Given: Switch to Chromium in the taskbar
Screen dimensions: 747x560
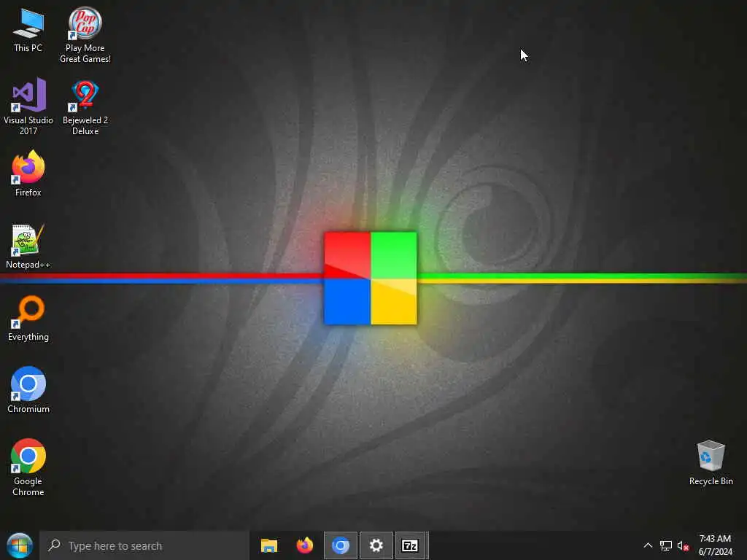Looking at the screenshot, I should pyautogui.click(x=341, y=545).
